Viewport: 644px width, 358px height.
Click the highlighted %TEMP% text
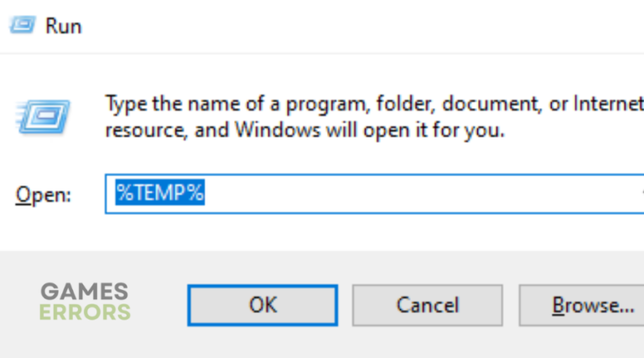click(x=160, y=194)
